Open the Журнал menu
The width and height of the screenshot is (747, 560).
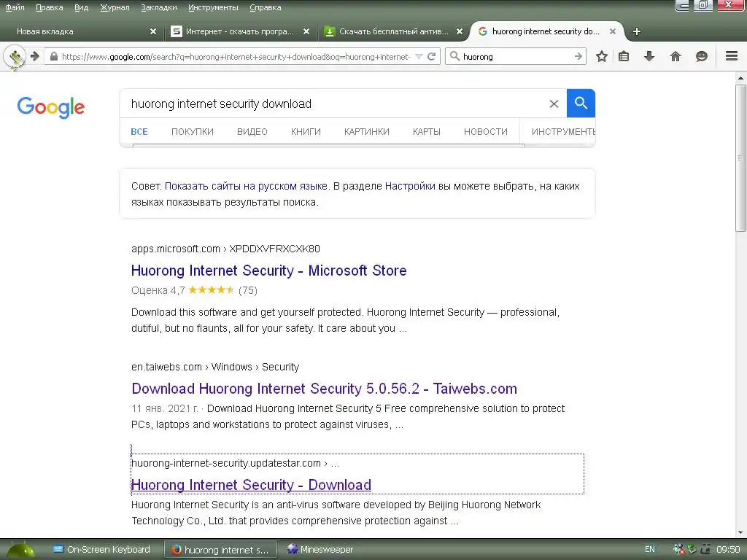point(115,7)
